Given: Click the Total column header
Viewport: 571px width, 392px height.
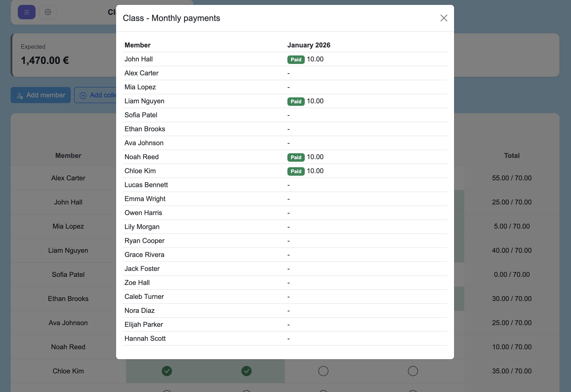Looking at the screenshot, I should tap(512, 156).
